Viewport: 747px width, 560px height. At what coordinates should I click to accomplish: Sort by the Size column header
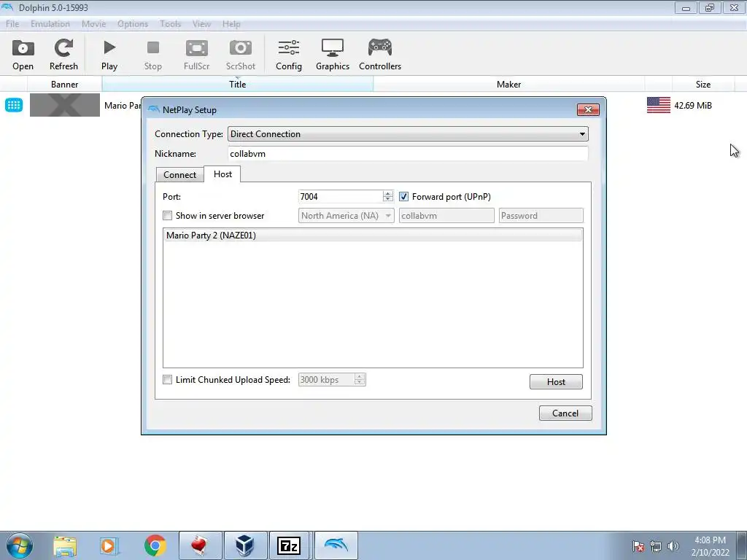703,85
